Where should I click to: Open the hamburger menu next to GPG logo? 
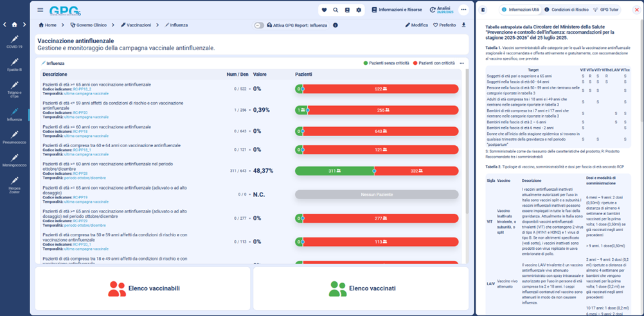(x=40, y=10)
